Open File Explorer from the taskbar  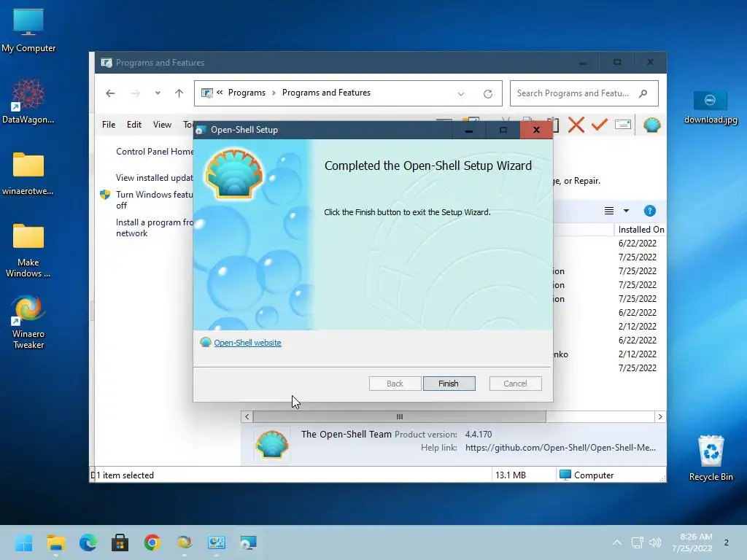(x=56, y=542)
